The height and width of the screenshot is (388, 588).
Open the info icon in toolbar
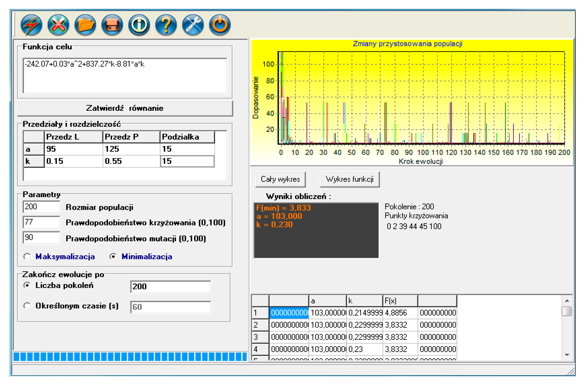point(139,25)
